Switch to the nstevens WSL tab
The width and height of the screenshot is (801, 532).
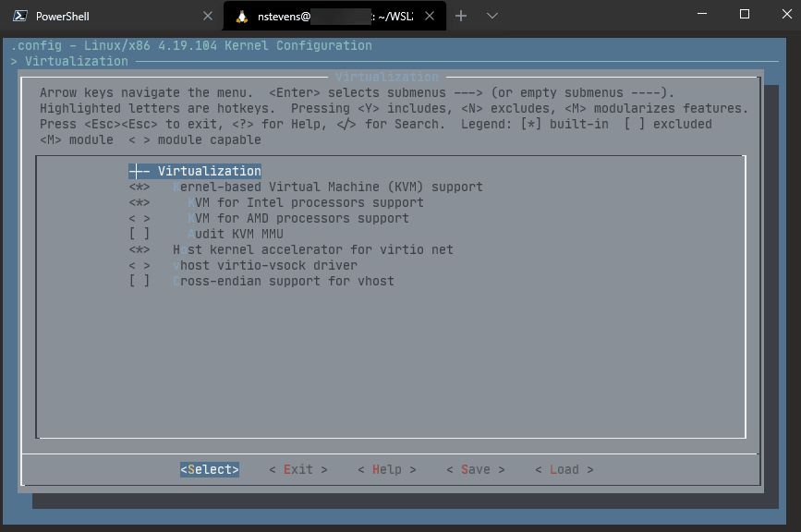[334, 16]
